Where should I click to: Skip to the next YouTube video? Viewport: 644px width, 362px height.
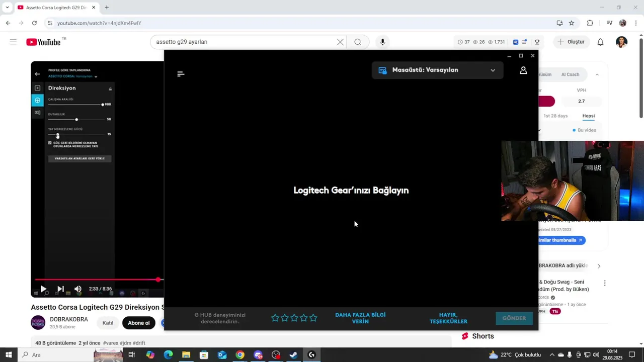pos(60,289)
